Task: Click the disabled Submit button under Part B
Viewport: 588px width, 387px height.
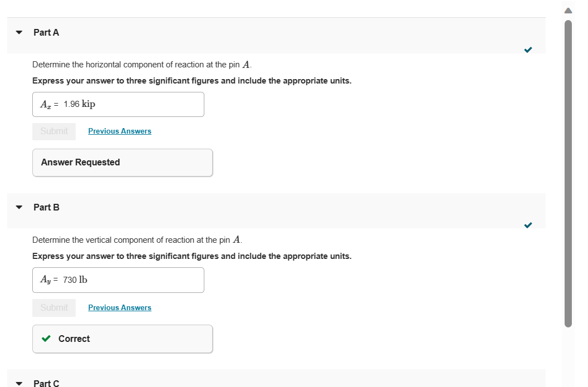Action: coord(54,308)
